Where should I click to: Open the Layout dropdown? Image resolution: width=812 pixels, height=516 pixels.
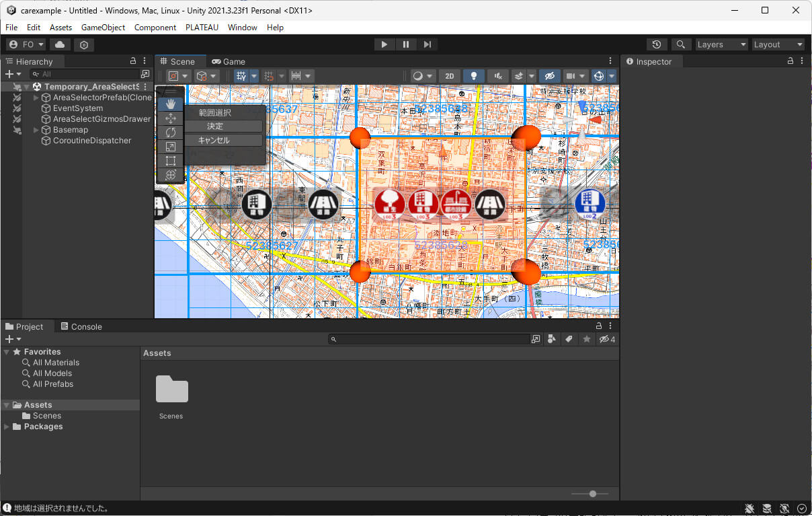coord(778,44)
